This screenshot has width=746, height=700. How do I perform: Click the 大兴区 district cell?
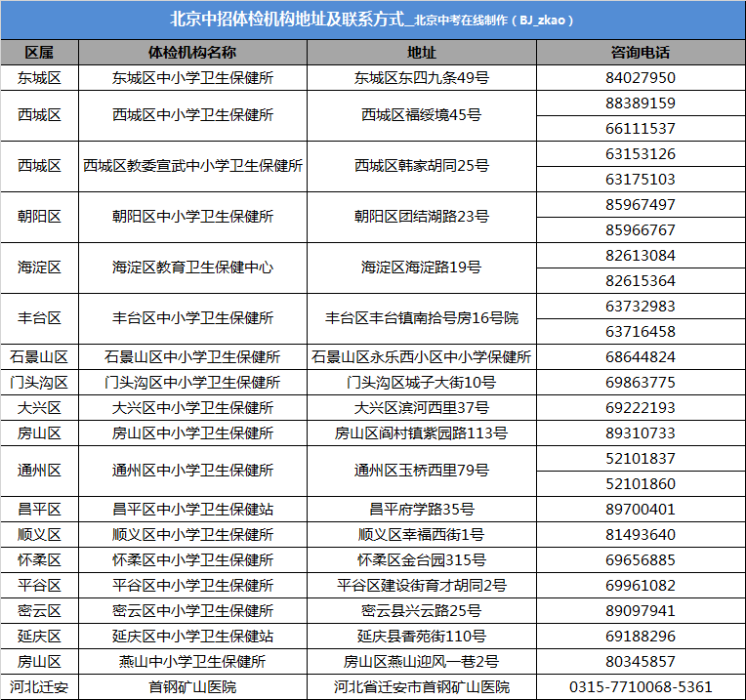pos(39,408)
